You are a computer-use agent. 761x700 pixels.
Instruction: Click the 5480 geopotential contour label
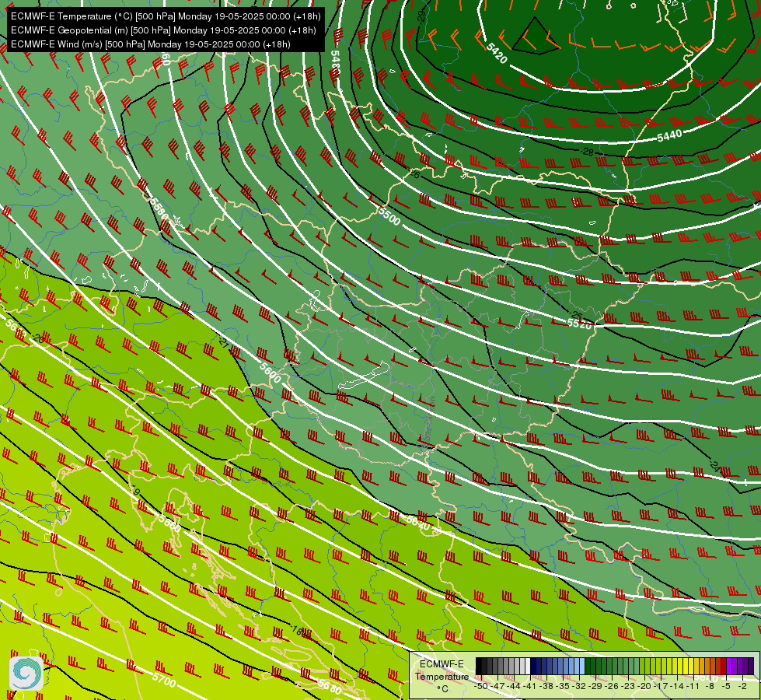(335, 63)
